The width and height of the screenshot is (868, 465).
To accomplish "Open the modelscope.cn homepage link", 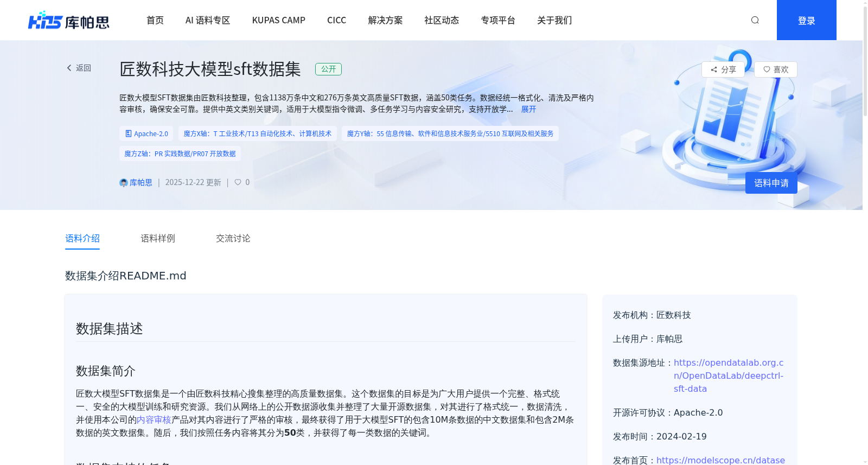I will pos(721,460).
